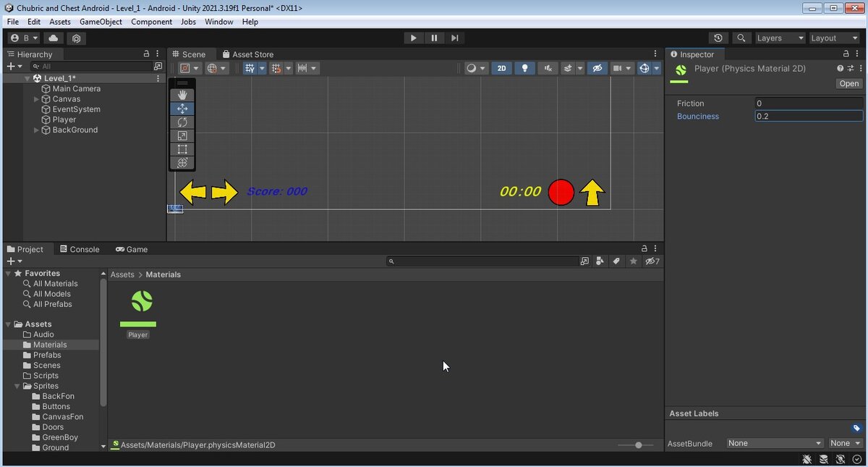
Task: Open the Hierarchy panel kebab menu
Action: coord(158,54)
